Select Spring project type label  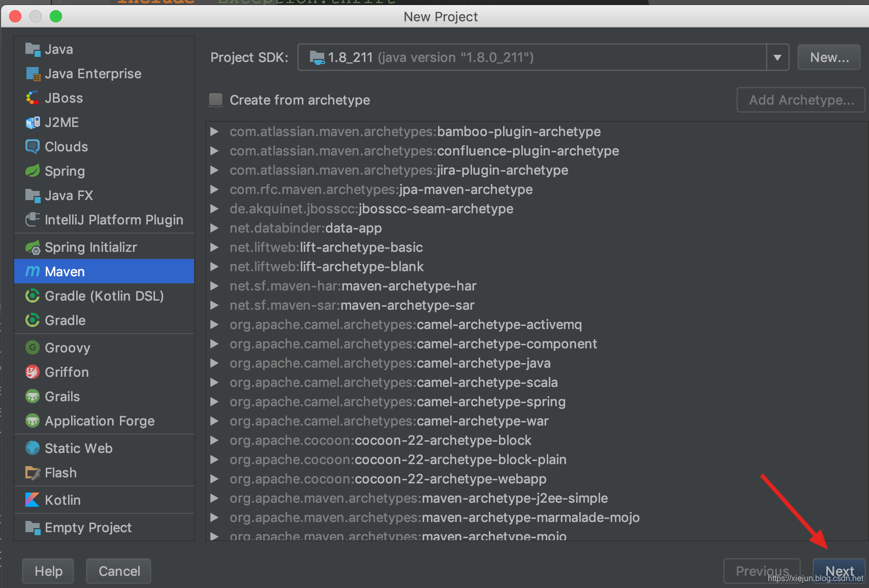(65, 171)
